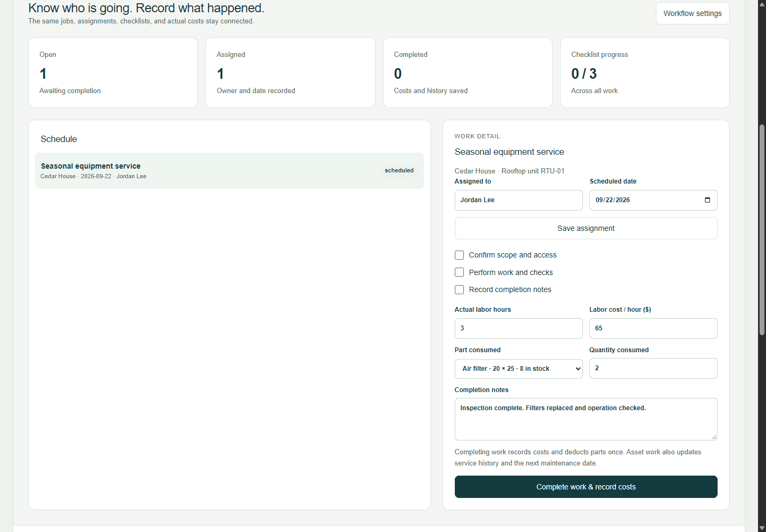This screenshot has width=766, height=532.
Task: Click inside the Completion notes textarea
Action: click(x=586, y=419)
